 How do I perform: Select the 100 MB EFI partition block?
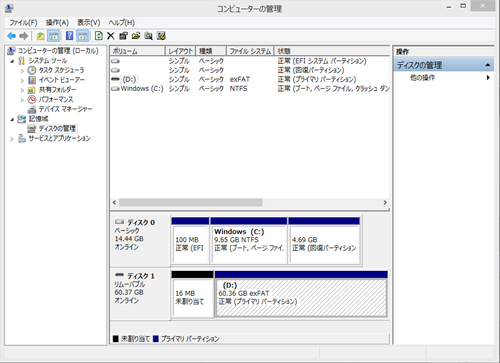[x=190, y=241]
